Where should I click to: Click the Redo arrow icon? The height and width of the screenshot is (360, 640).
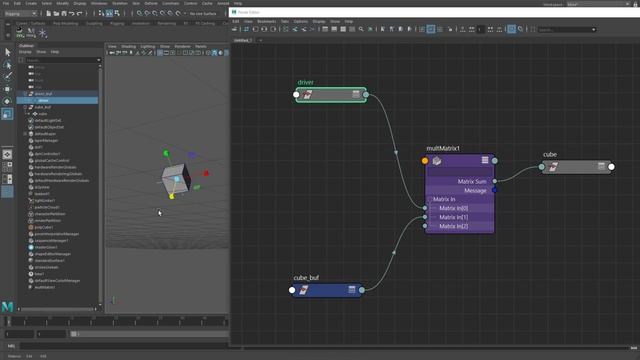(x=79, y=13)
